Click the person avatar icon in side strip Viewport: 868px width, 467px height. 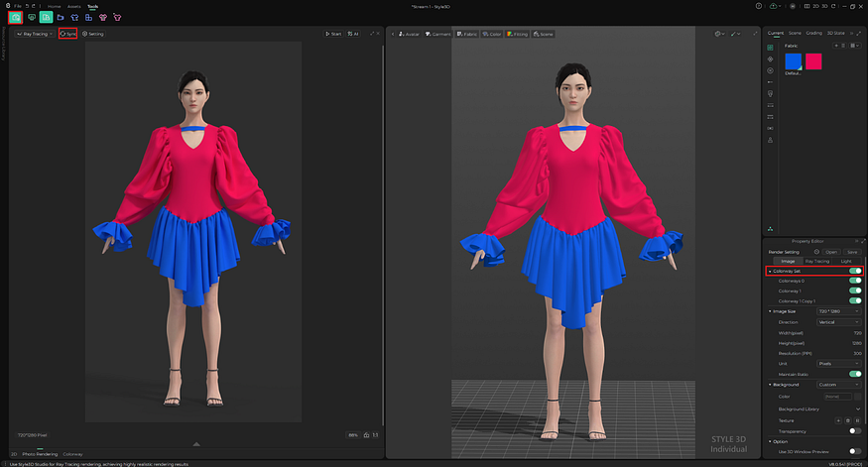(770, 140)
